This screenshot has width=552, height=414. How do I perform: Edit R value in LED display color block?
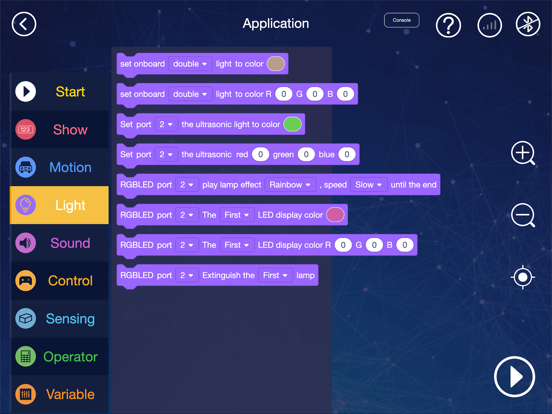click(x=343, y=245)
